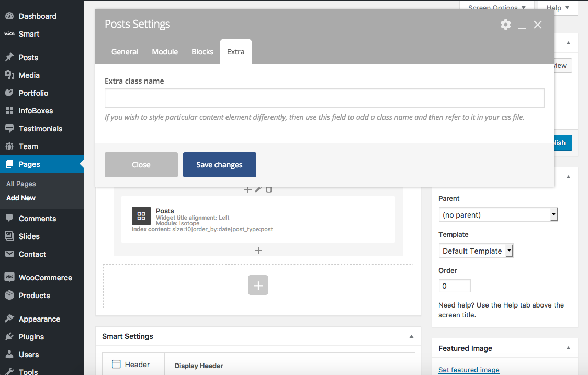
Task: Select the Module tab
Action: pos(165,52)
